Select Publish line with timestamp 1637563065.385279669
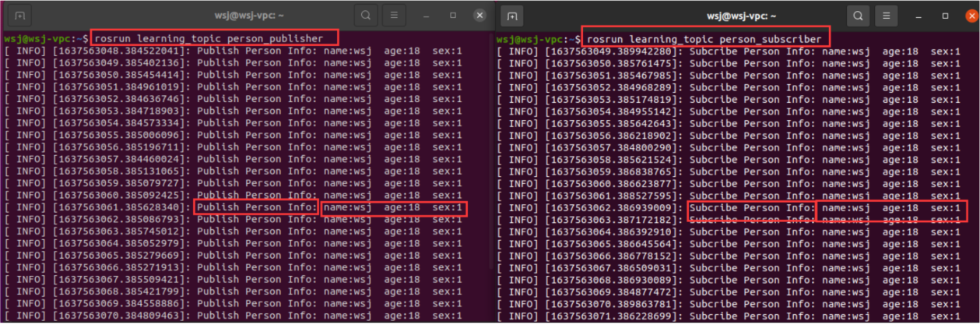The width and height of the screenshot is (980, 325). [x=233, y=256]
